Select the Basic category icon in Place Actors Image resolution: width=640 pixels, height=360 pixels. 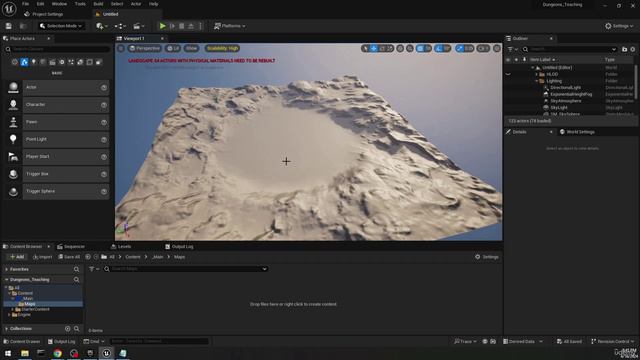click(x=24, y=62)
